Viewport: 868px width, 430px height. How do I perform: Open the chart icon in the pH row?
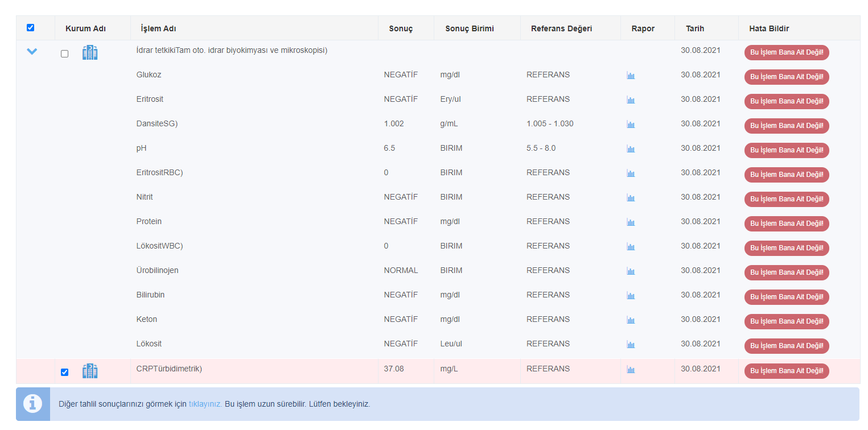[x=631, y=149]
